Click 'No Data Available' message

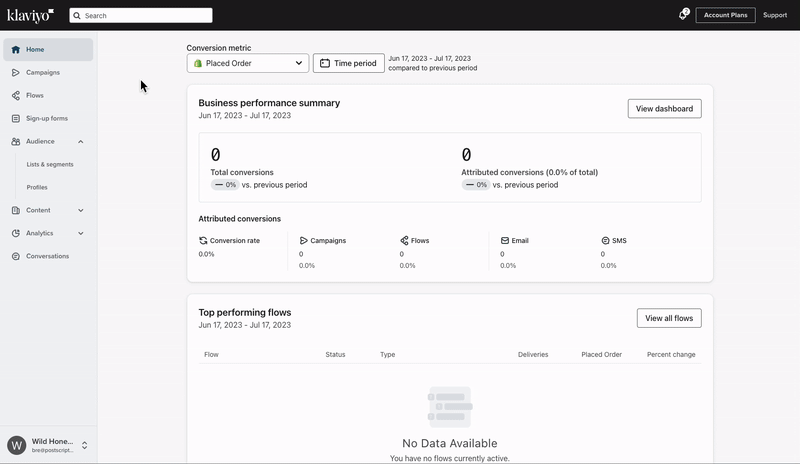coord(449,443)
